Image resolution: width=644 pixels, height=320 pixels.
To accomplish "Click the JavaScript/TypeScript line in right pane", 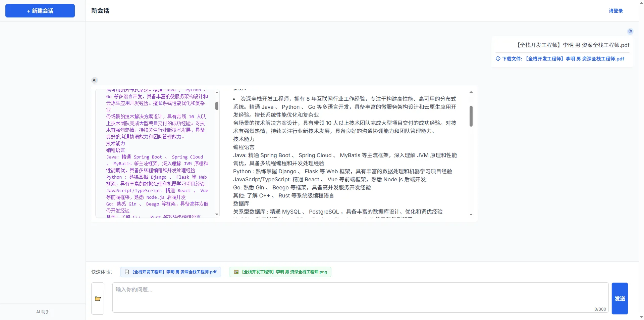I will click(329, 179).
